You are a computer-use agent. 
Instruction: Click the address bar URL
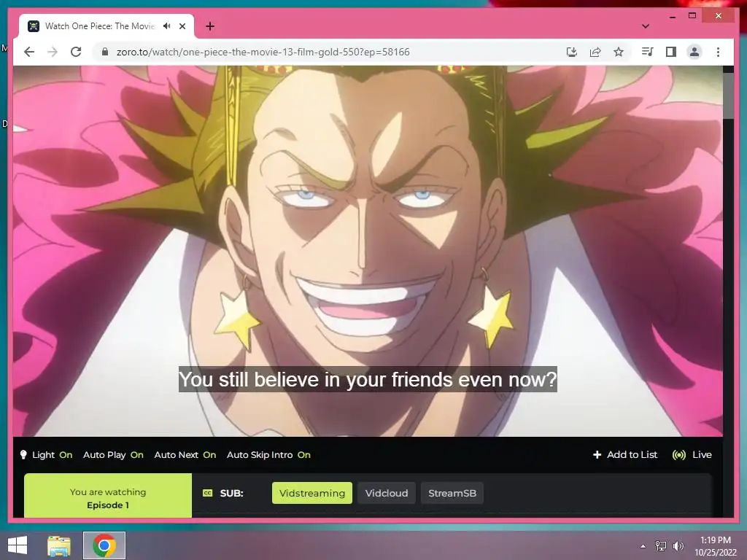(263, 52)
